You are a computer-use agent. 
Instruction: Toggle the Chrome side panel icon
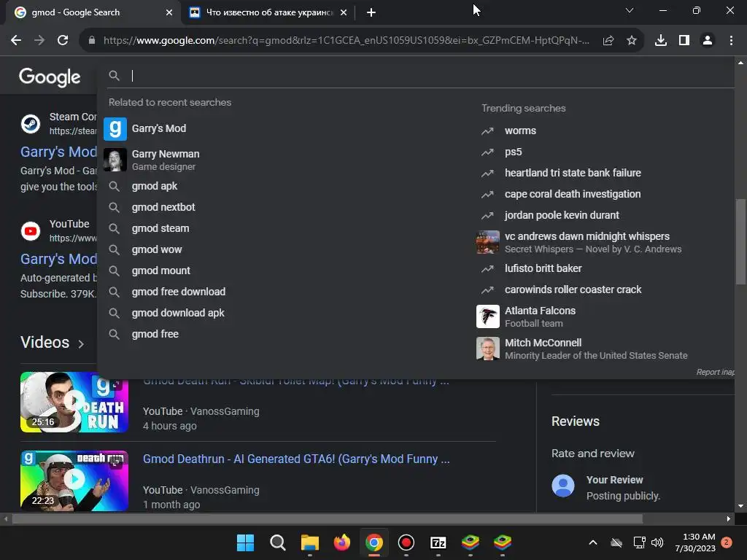(x=684, y=41)
